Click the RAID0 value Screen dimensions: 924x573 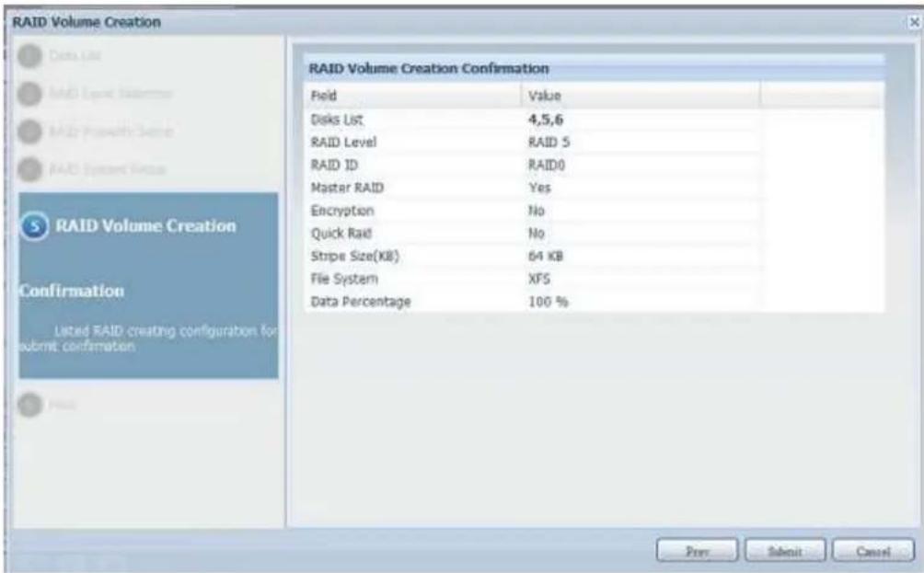click(547, 165)
